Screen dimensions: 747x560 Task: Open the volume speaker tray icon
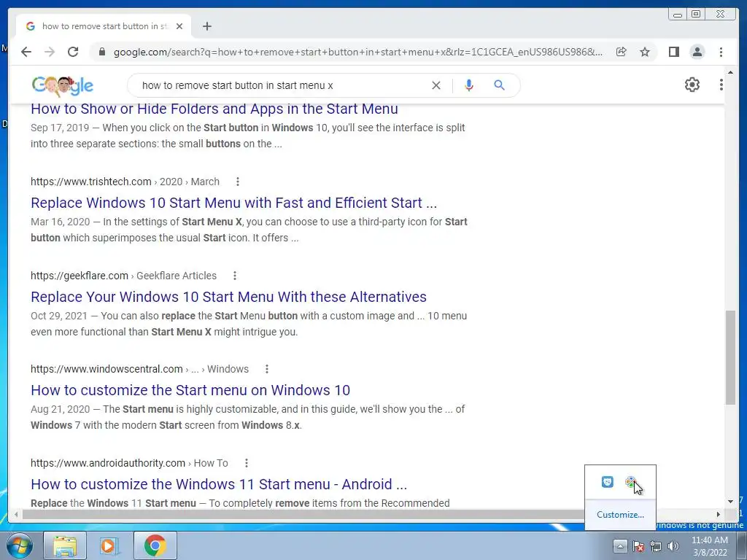(673, 546)
